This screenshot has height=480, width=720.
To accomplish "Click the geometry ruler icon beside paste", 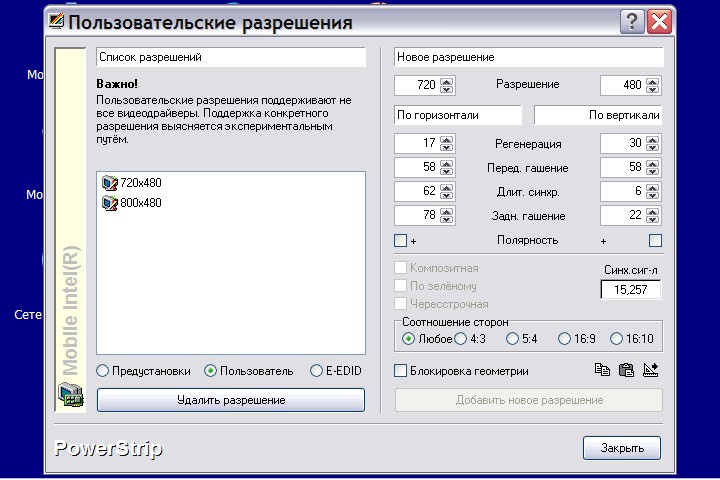I will coord(651,370).
